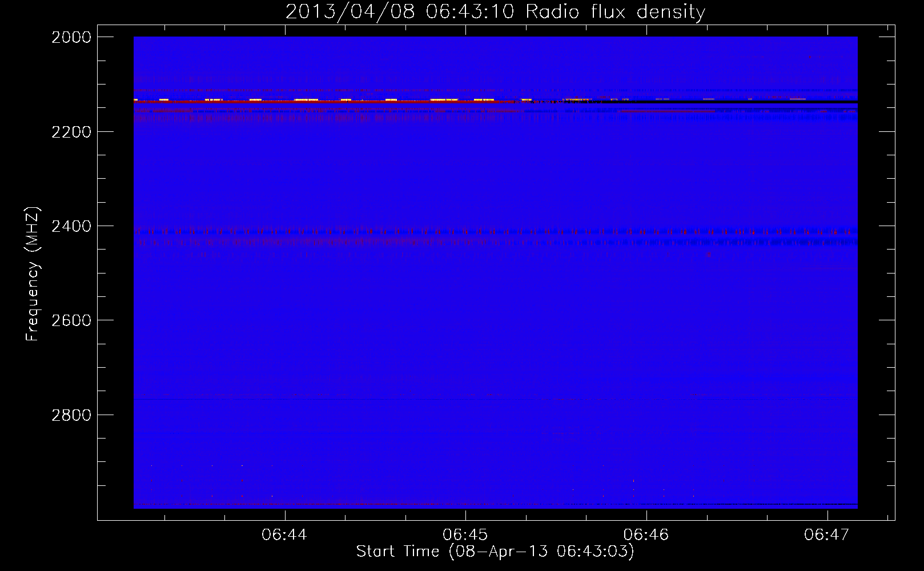Click the 2200 frequency tick label
Viewport: 924px width, 571px height.
71,132
